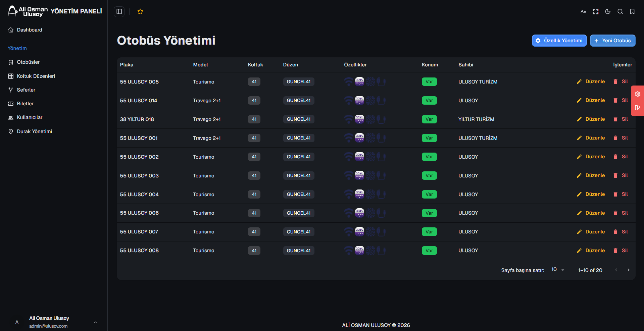Delete bus 55 ULUSOY 014 with Sil

click(621, 100)
